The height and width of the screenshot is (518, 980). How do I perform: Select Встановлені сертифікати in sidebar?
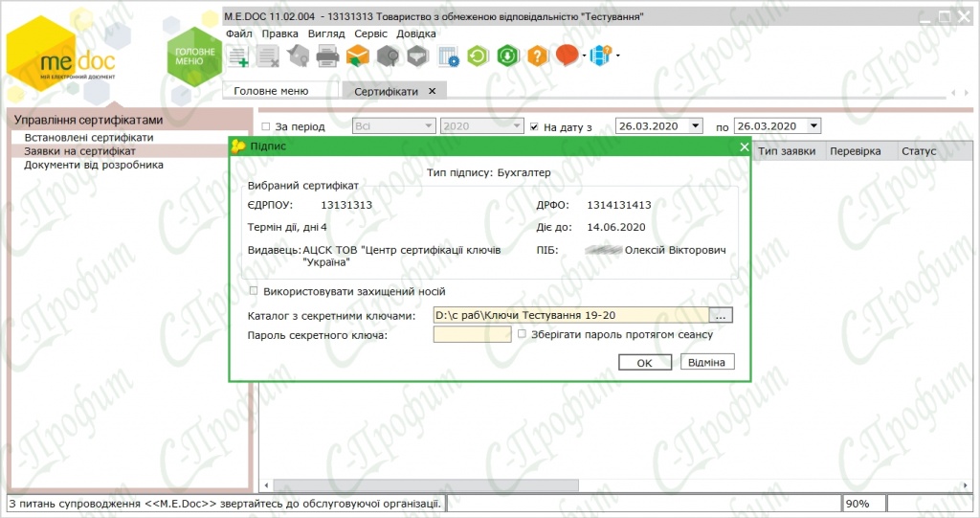pos(88,137)
